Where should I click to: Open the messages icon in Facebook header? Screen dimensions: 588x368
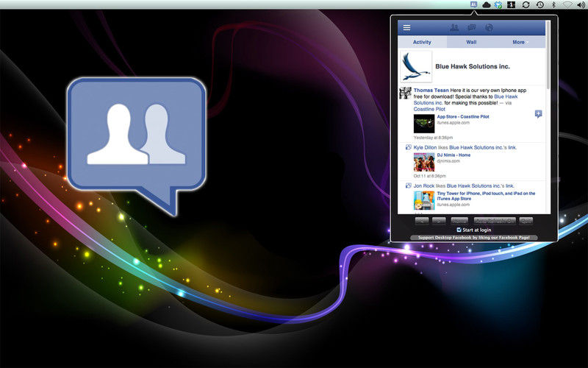[471, 27]
